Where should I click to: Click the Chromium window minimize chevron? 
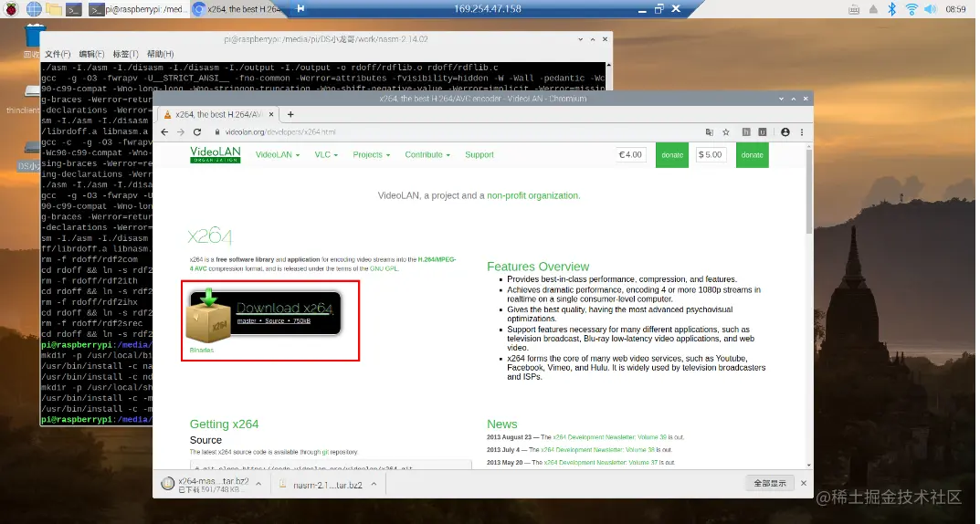[x=781, y=99]
